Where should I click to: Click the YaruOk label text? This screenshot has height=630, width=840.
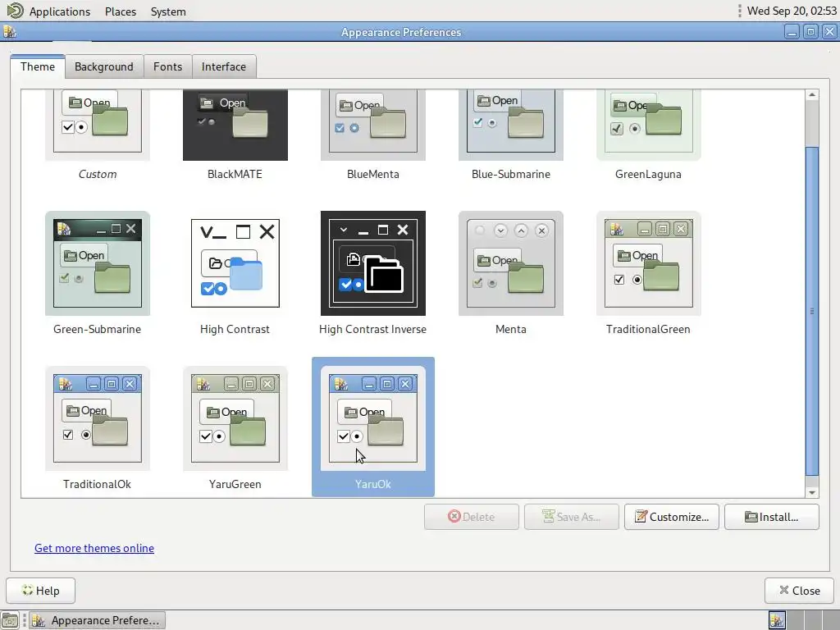pyautogui.click(x=373, y=484)
